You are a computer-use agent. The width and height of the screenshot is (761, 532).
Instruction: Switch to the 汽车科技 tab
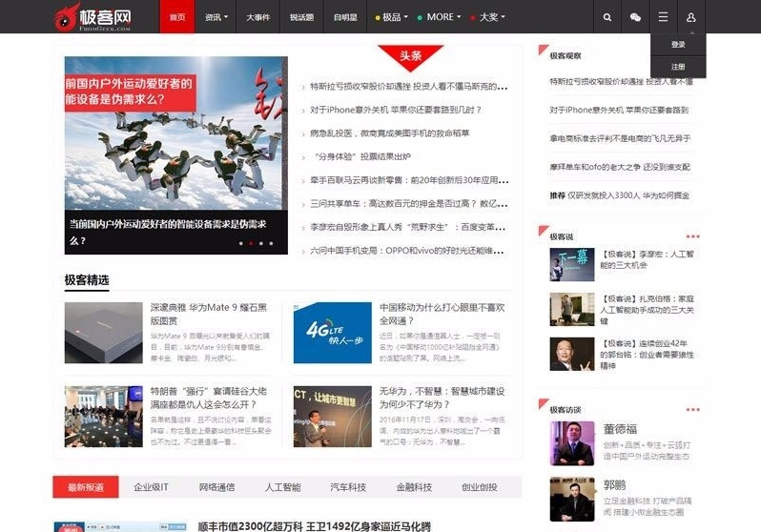coord(348,487)
